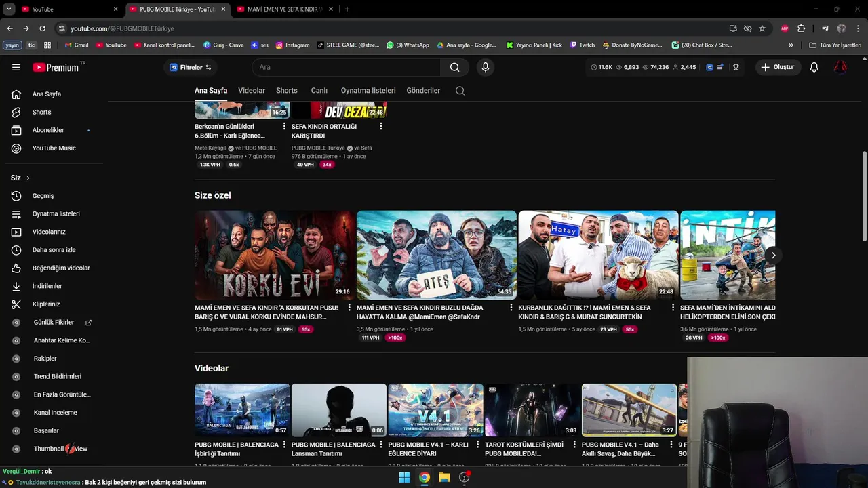Open the YouTube hamburger guide menu

tap(16, 67)
